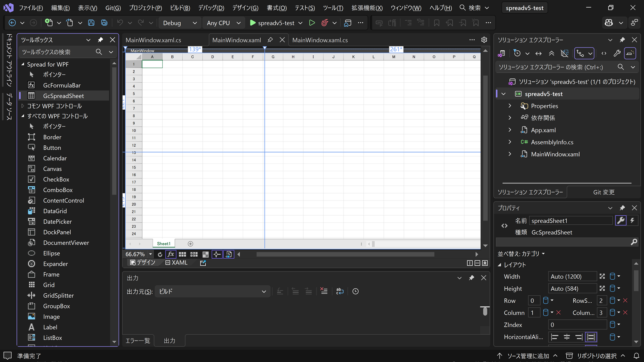
Task: Click the Properties panel vertical scrollbar thumb
Action: coord(636,281)
